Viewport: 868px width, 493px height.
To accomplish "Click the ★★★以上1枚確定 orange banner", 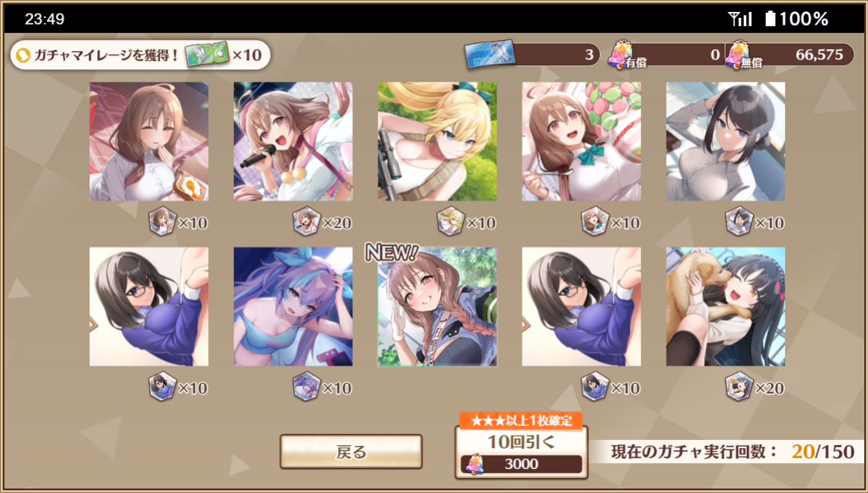I will click(x=521, y=421).
